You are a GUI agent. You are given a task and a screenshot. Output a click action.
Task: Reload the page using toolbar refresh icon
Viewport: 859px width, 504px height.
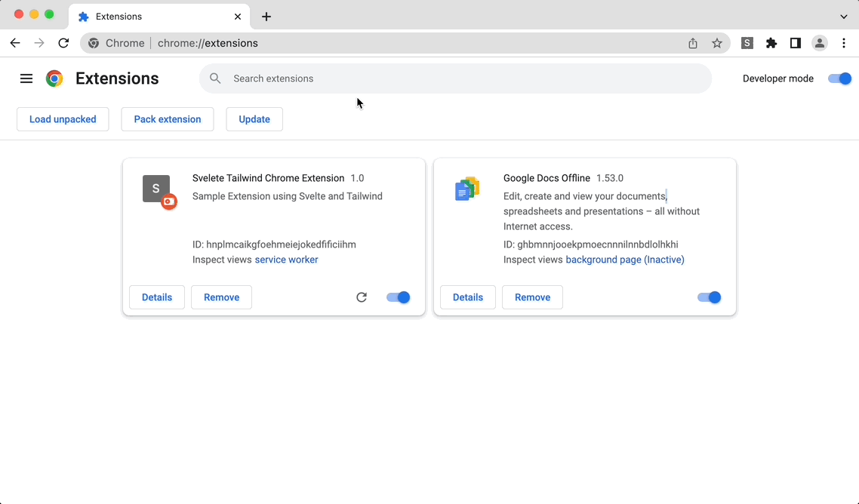pyautogui.click(x=63, y=43)
